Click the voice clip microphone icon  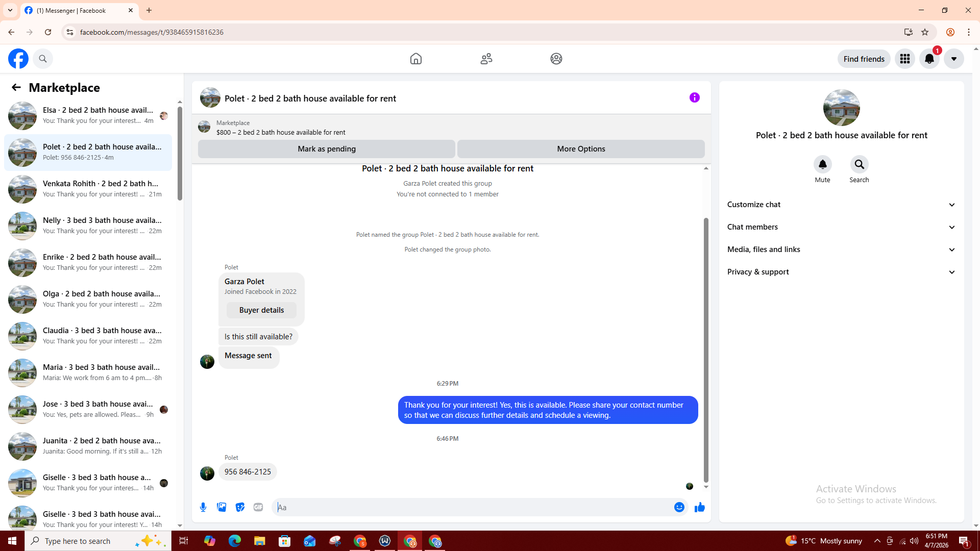pyautogui.click(x=203, y=507)
